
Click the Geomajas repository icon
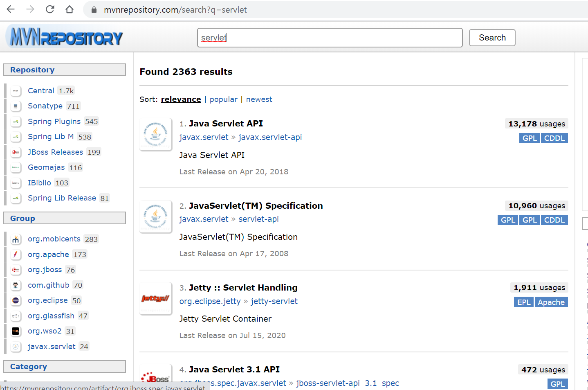pos(16,167)
